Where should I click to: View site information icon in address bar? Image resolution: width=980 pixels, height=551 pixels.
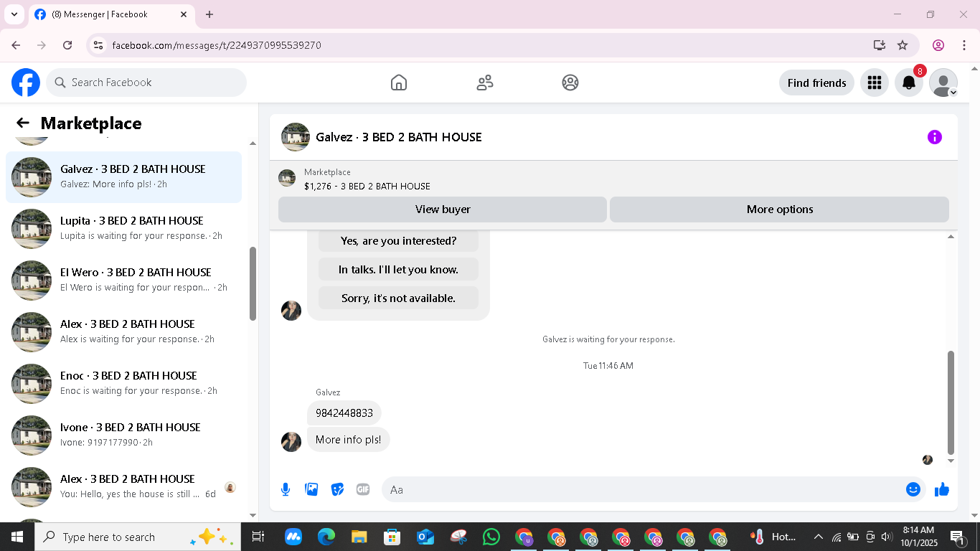[99, 45]
